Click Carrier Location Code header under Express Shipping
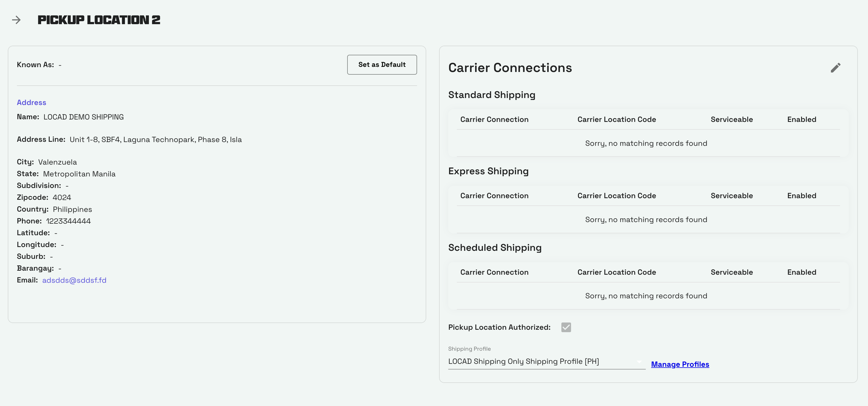This screenshot has width=868, height=406. click(x=616, y=195)
